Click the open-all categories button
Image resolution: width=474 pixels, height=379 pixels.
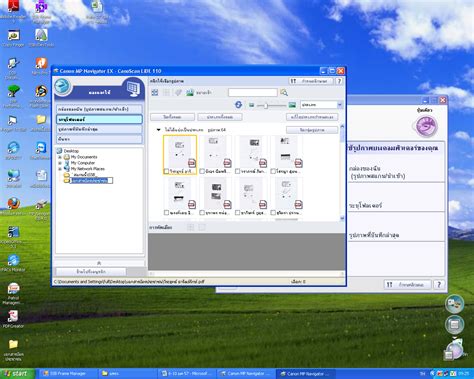[220, 117]
